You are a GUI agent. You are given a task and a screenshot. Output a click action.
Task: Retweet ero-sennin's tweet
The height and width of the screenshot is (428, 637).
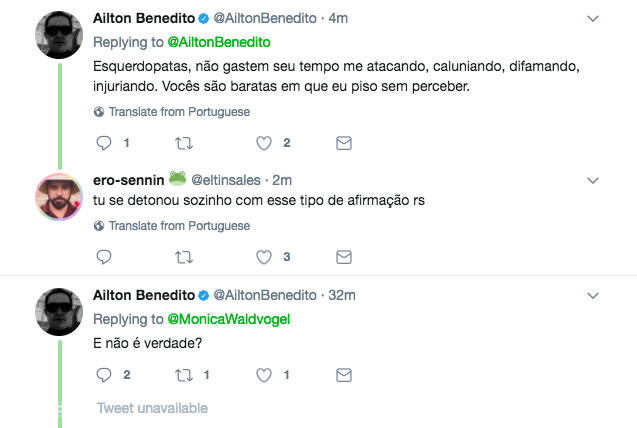pyautogui.click(x=184, y=257)
